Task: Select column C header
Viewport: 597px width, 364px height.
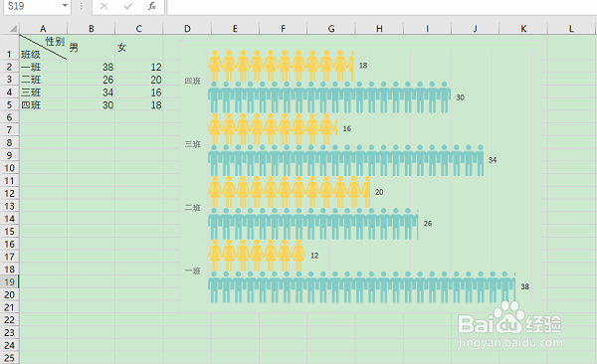Action: [x=139, y=29]
